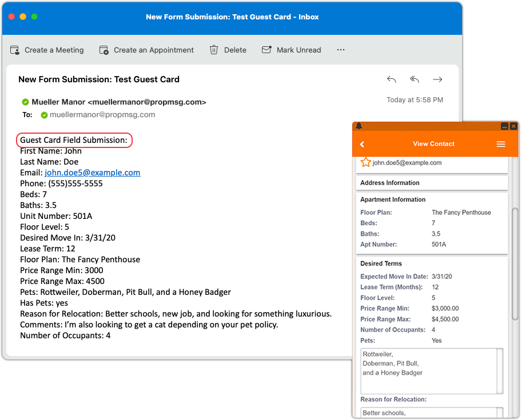Navigate back using the View Contact arrow
Image resolution: width=521 pixels, height=420 pixels.
click(x=361, y=145)
